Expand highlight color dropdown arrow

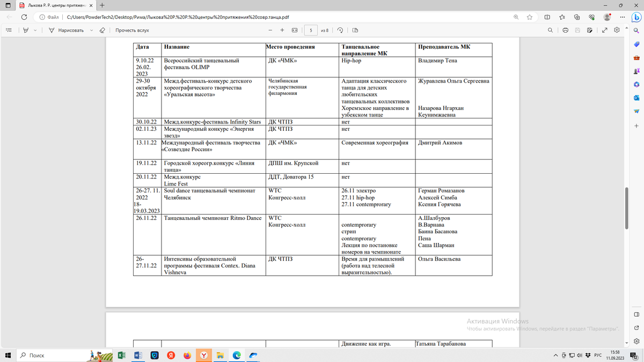click(35, 30)
